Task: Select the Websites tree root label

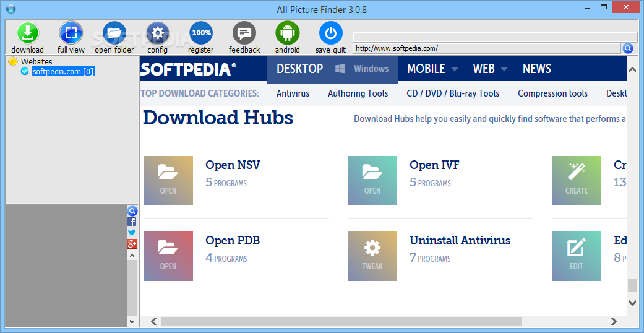Action: pos(36,62)
